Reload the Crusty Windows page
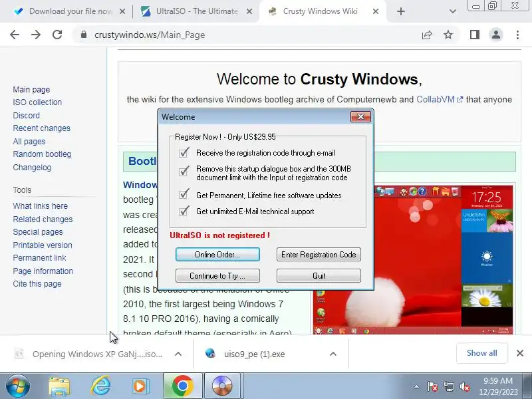532x399 pixels. coord(57,35)
